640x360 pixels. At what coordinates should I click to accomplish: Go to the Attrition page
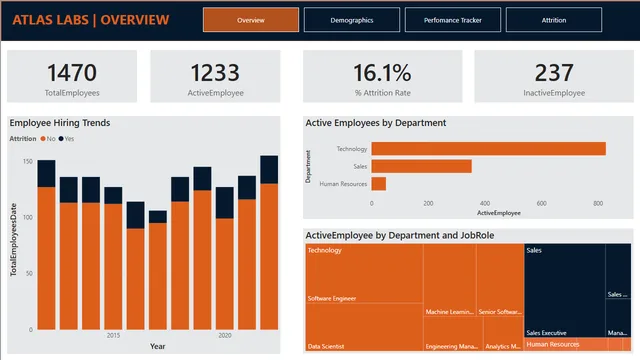coord(553,20)
